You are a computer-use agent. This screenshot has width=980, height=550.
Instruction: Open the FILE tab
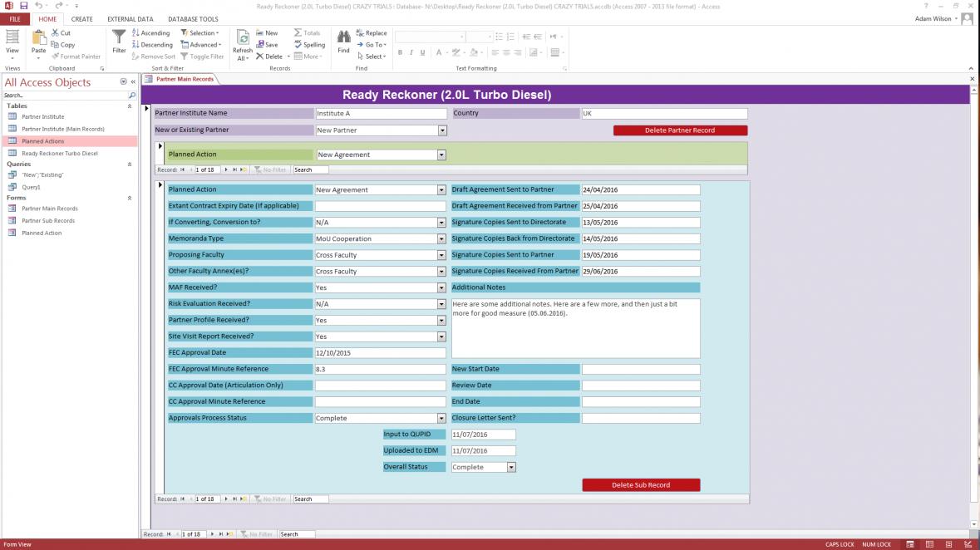pyautogui.click(x=14, y=19)
